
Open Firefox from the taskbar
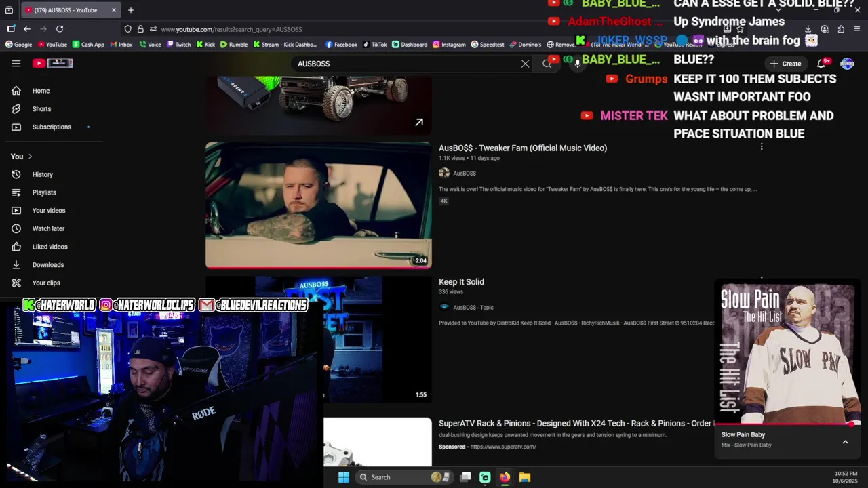tap(505, 477)
